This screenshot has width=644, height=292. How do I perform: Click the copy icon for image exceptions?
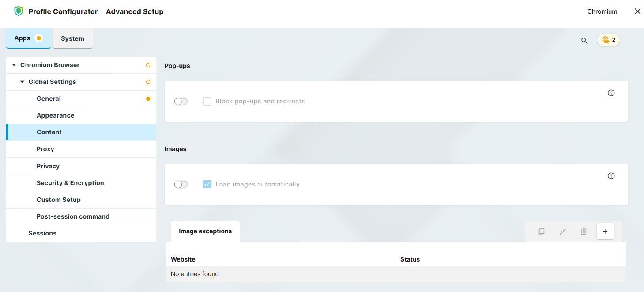[x=541, y=231]
